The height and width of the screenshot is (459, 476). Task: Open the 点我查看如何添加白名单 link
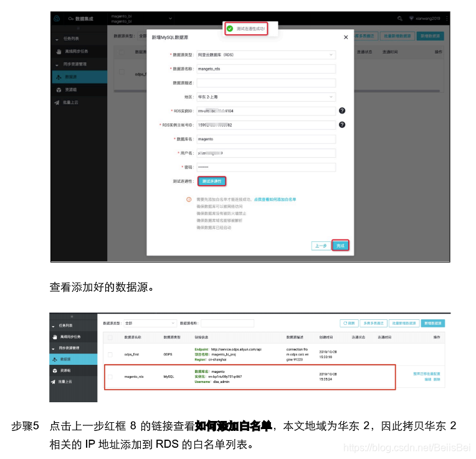[275, 200]
